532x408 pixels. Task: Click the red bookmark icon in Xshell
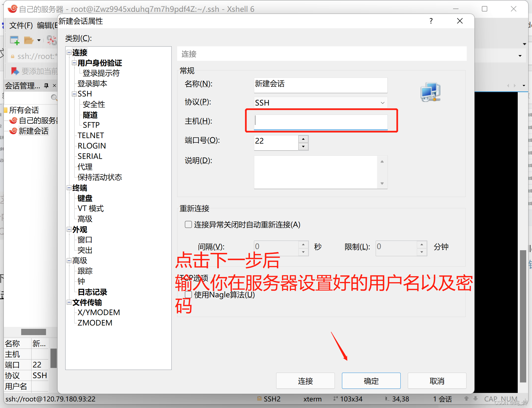tap(15, 71)
